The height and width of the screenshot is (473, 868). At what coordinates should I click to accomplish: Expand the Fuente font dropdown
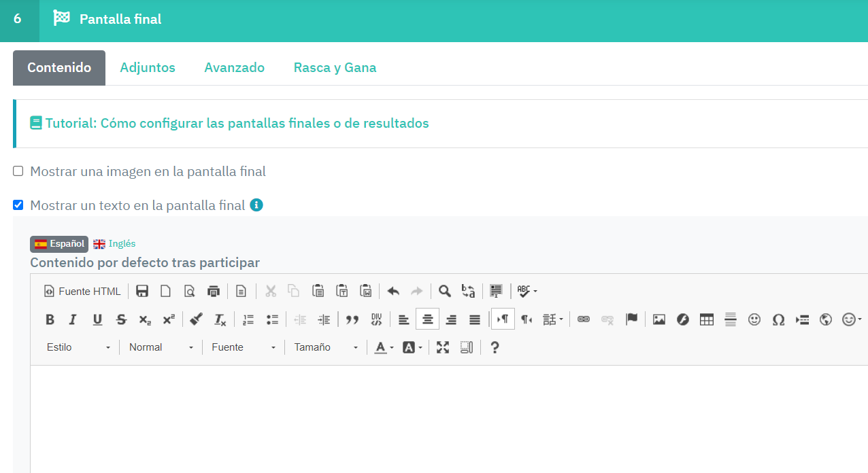[x=244, y=347]
